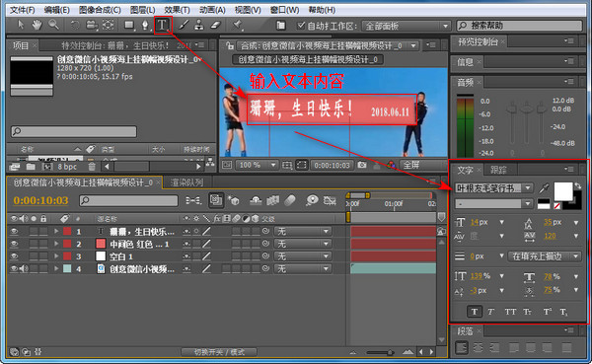Click the 8 bpc color depth button
The width and height of the screenshot is (592, 364).
coord(67,167)
